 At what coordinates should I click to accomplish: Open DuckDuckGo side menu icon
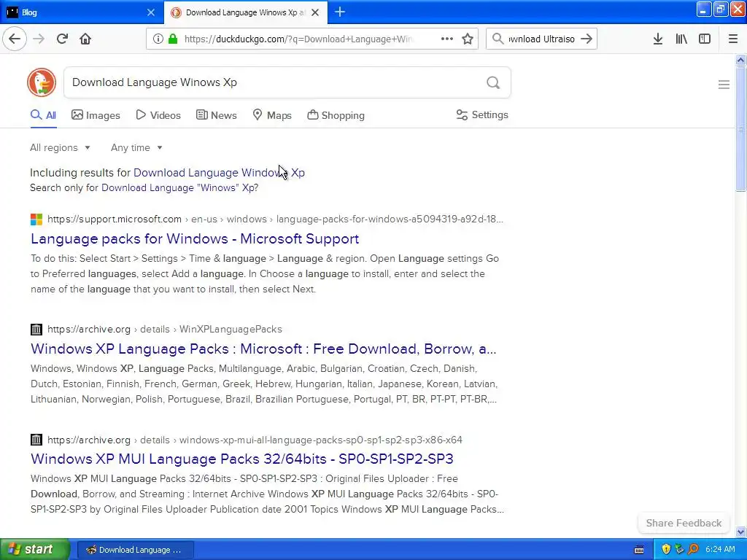coord(724,85)
